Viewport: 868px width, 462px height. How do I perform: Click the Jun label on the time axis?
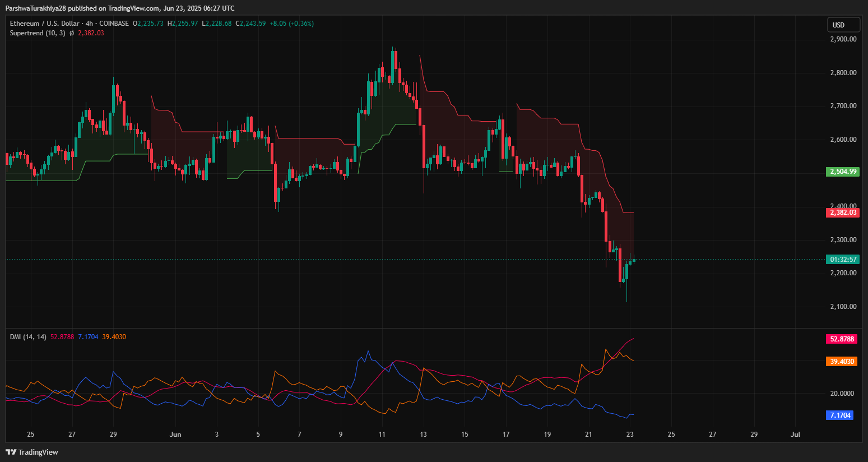click(x=175, y=435)
